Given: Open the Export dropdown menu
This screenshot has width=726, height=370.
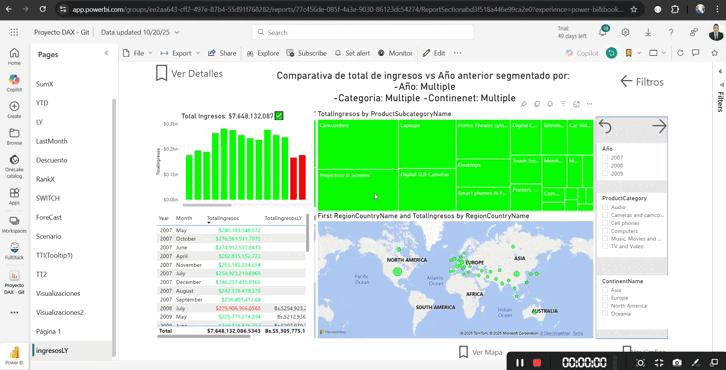Looking at the screenshot, I should [x=180, y=53].
